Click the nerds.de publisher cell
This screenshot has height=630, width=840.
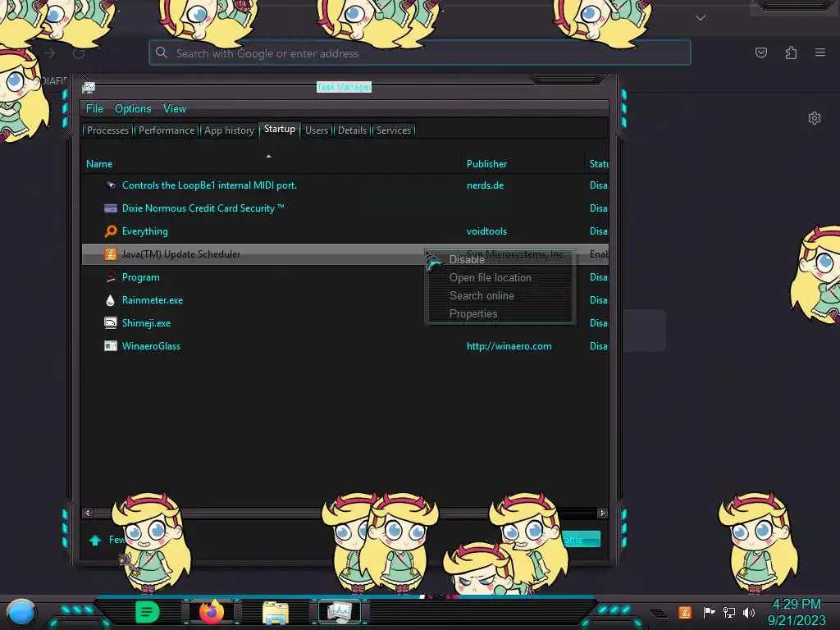(x=485, y=185)
